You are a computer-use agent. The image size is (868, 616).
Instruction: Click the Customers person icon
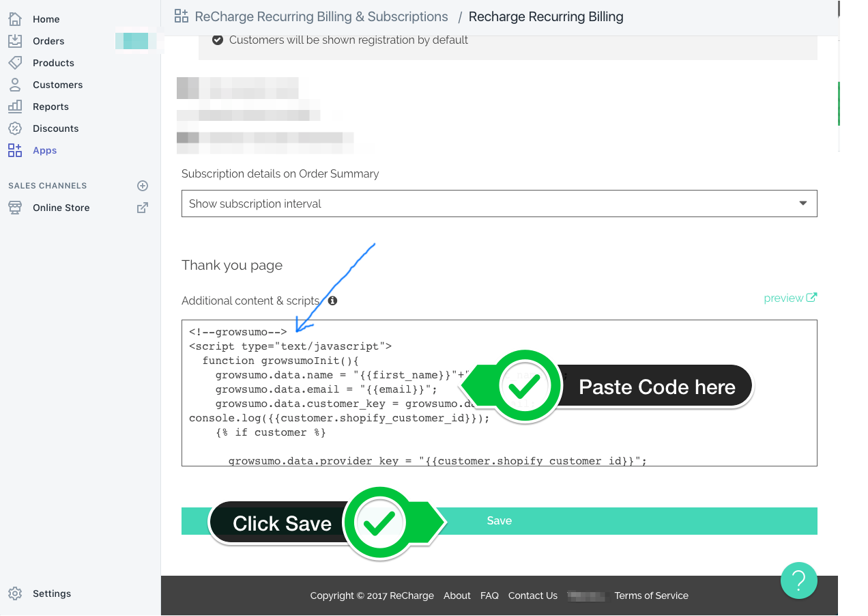tap(15, 85)
